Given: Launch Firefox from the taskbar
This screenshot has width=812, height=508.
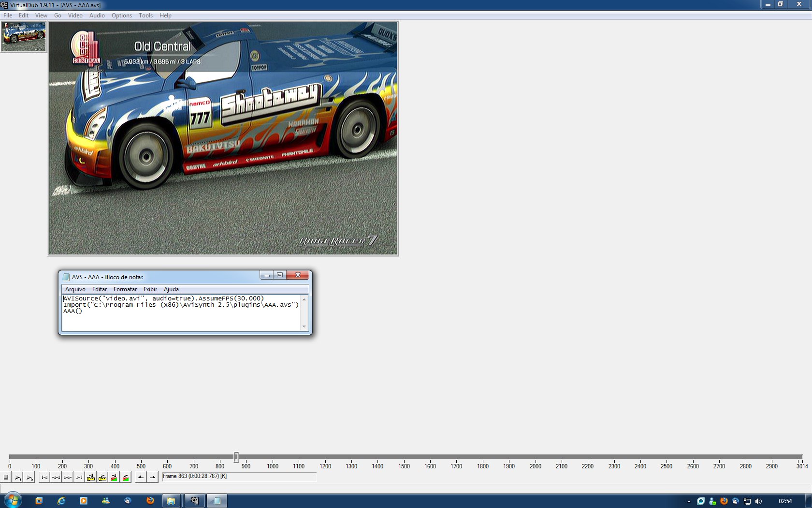Looking at the screenshot, I should point(150,501).
